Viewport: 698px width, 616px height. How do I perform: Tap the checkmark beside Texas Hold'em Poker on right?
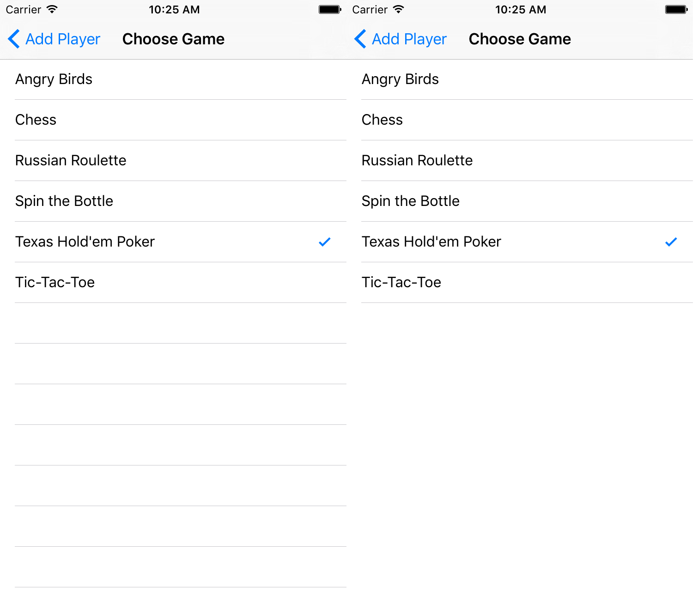point(671,242)
